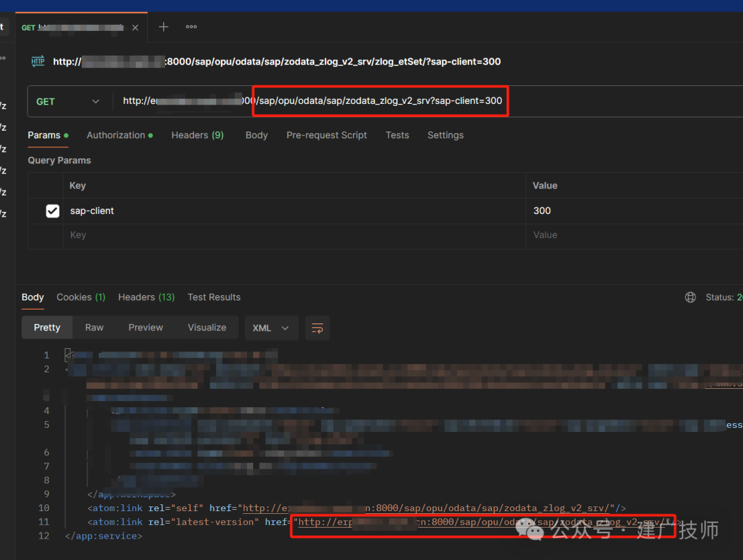Uncheck the sap-client parameter checkbox
Viewport: 743px width, 560px height.
click(52, 211)
